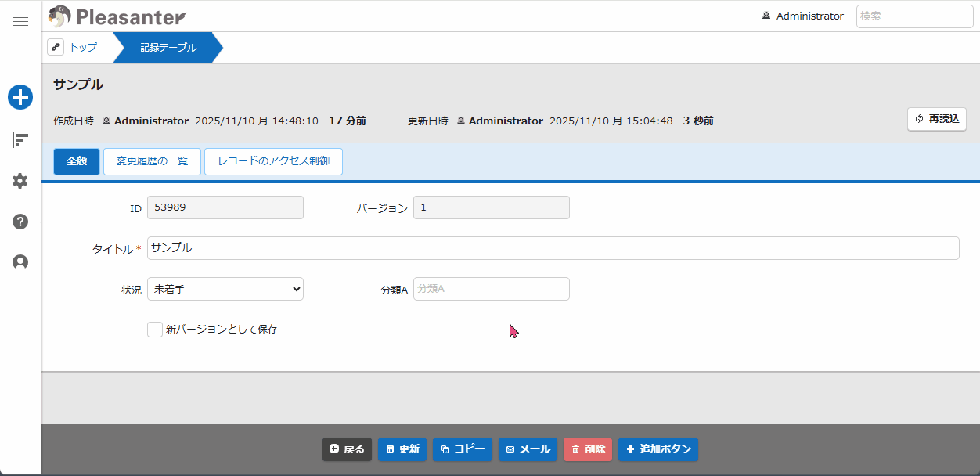This screenshot has width=980, height=476.
Task: Enable 新バージョンとして保存 checkbox
Action: [155, 330]
